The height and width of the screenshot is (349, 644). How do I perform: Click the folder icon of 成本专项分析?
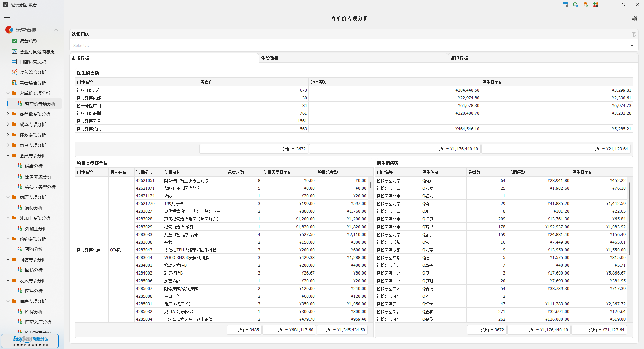click(x=14, y=124)
